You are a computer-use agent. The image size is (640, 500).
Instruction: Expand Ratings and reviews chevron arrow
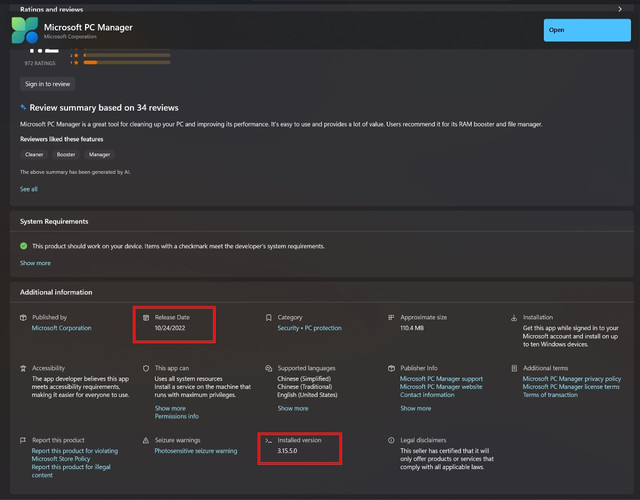(620, 9)
